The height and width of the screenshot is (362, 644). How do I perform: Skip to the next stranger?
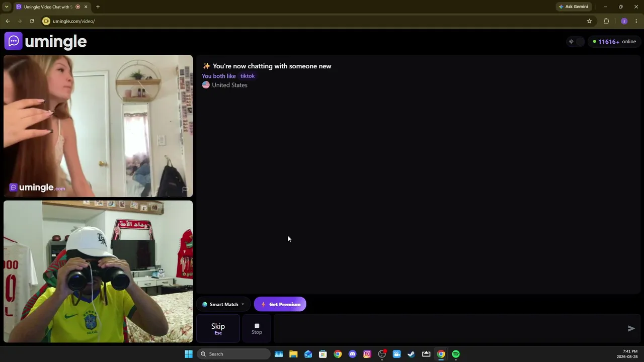[x=218, y=328]
